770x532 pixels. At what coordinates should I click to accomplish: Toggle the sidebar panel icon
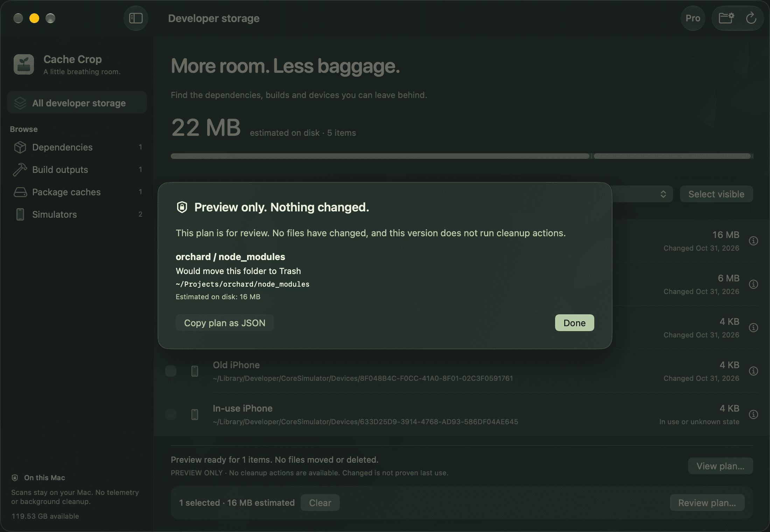click(x=136, y=18)
